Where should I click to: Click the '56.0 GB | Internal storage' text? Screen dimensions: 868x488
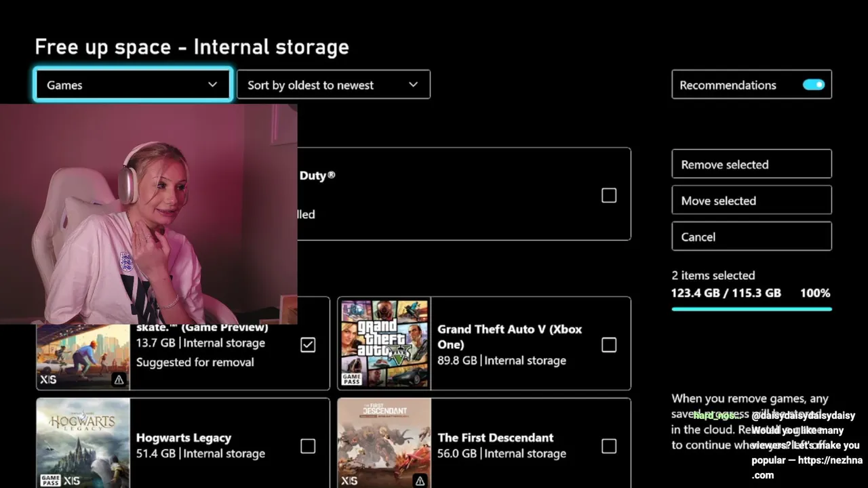(x=501, y=453)
